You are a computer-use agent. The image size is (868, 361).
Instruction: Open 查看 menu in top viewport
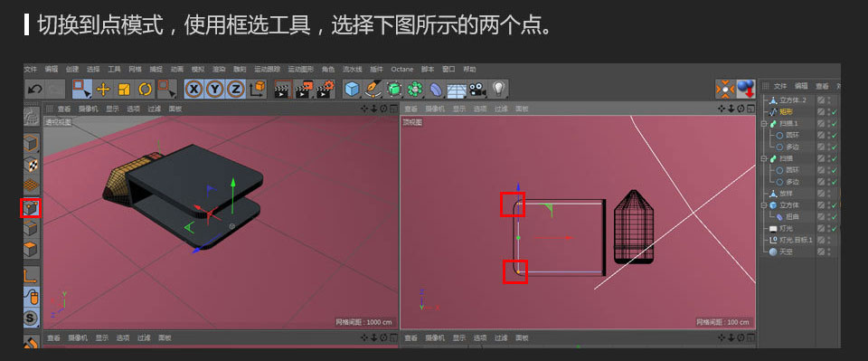click(x=410, y=109)
